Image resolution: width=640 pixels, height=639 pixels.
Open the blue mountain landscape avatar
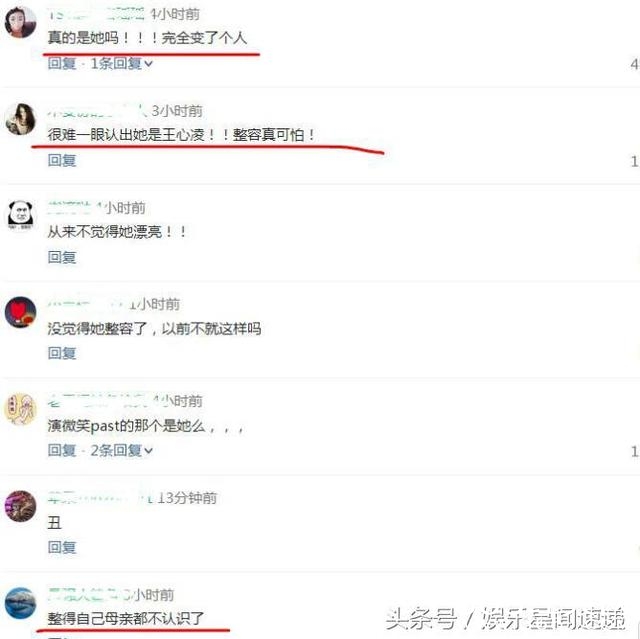[x=20, y=603]
